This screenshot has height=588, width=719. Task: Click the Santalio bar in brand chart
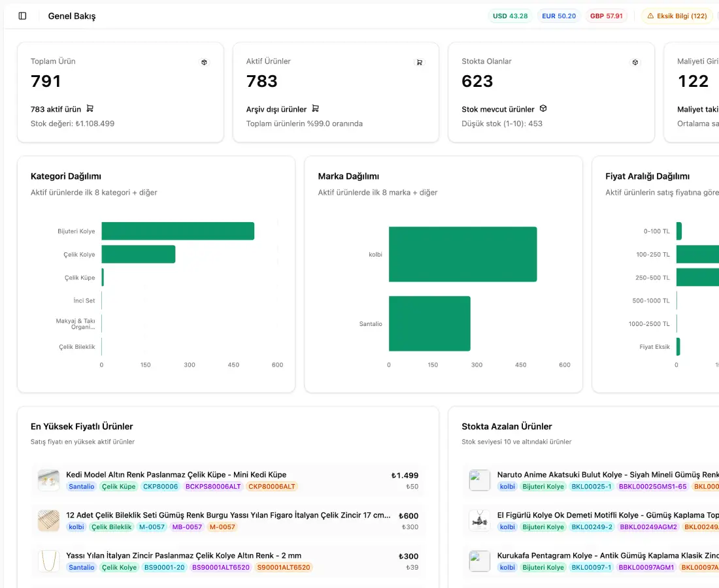click(429, 323)
